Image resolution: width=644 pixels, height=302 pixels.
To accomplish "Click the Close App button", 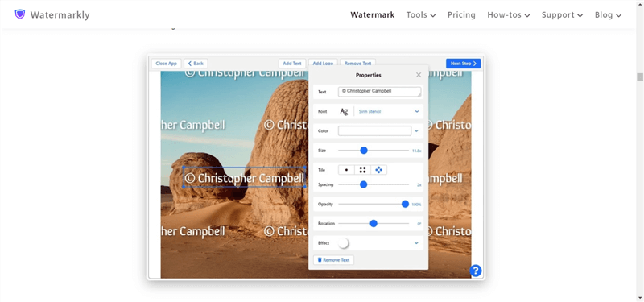I will coord(166,64).
